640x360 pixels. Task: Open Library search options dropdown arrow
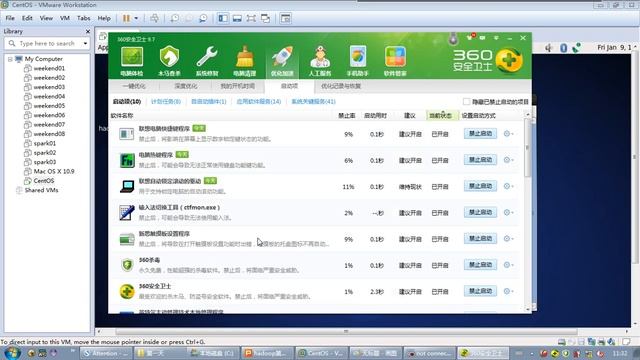[85, 43]
